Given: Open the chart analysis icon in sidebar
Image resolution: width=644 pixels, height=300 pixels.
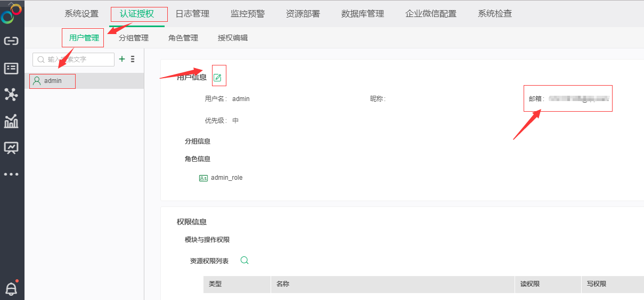Looking at the screenshot, I should point(11,121).
